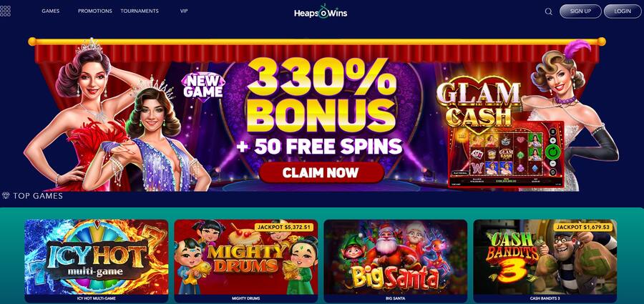The image size is (644, 304).
Task: Open the Promotions menu
Action: click(95, 11)
